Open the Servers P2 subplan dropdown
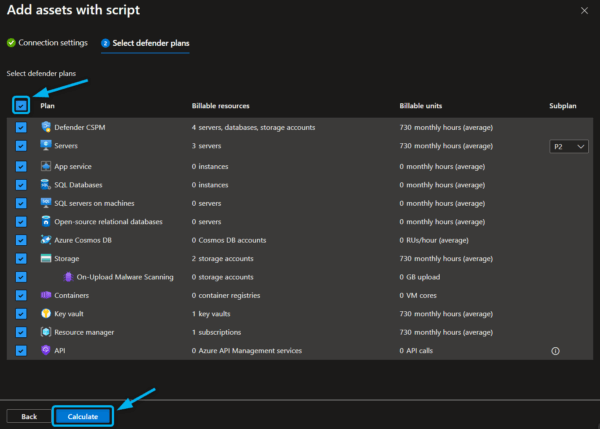Screen dimensions: 600x429 [x=569, y=147]
